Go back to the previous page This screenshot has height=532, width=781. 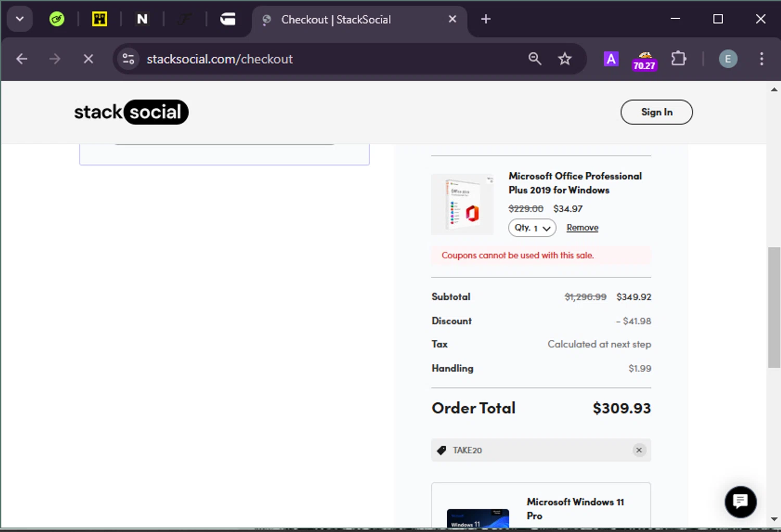[21, 59]
